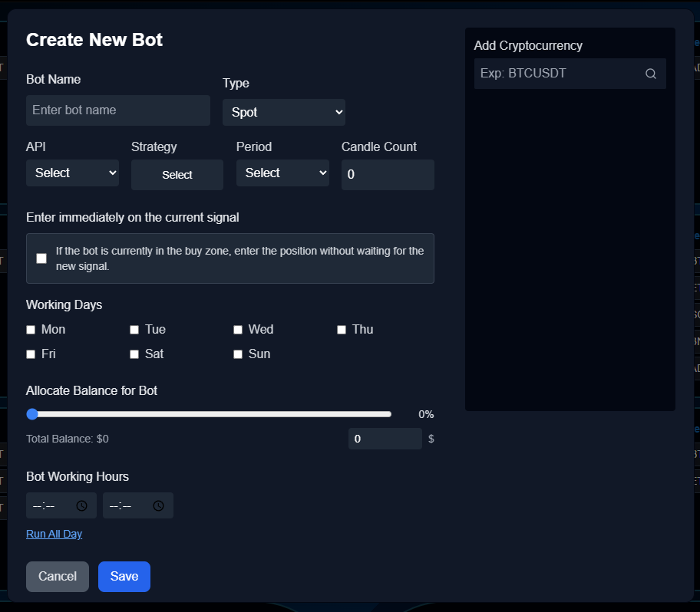Open the clock picker on the start time field
700x612 pixels.
click(x=81, y=505)
